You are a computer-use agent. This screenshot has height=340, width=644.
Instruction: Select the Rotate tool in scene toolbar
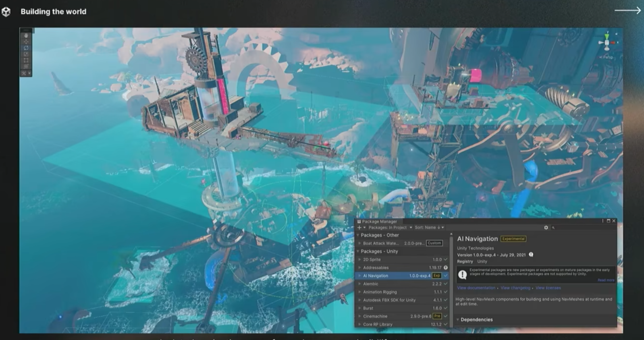(x=26, y=48)
